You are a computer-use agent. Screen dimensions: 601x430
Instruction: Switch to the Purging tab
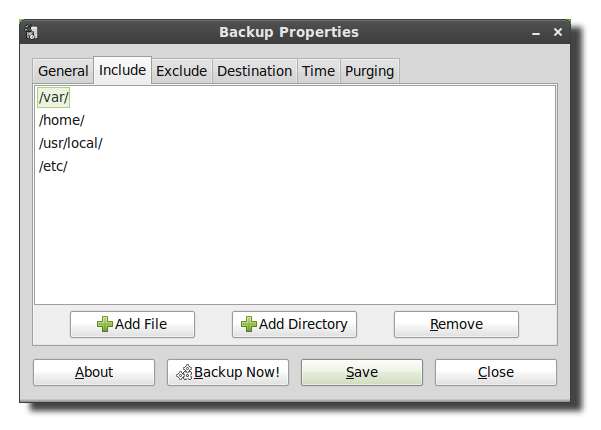pos(370,71)
